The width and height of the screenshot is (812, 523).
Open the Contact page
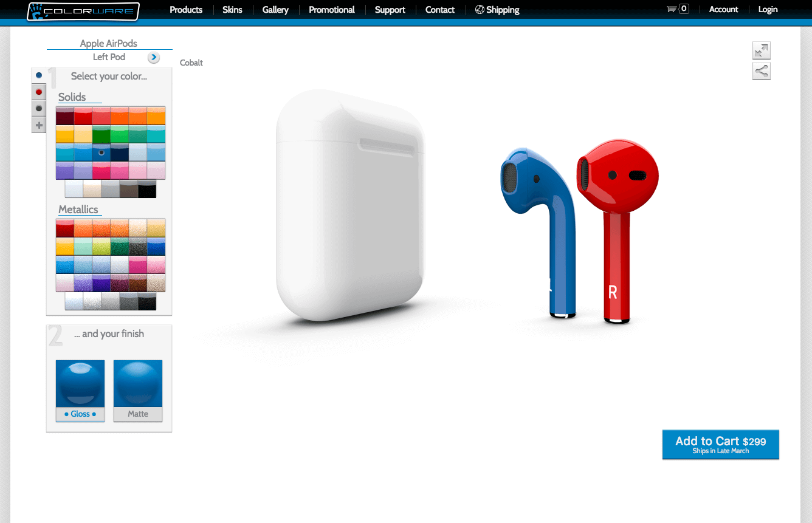[440, 10]
